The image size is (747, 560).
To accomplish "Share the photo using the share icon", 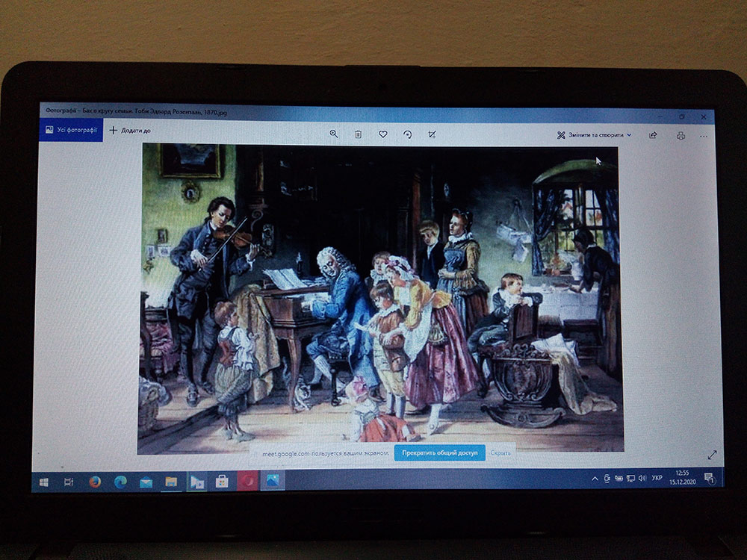I will click(x=653, y=135).
